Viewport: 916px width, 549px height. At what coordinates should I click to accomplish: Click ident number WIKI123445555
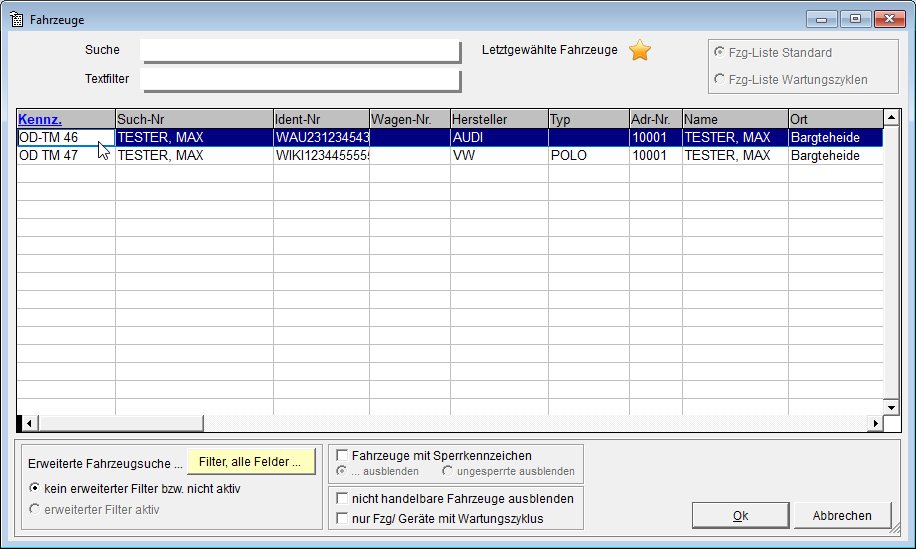click(x=321, y=155)
